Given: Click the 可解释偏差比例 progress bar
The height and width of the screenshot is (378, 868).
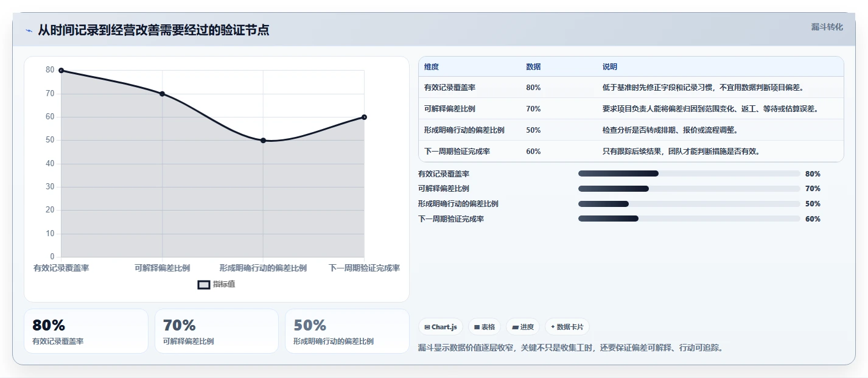Looking at the screenshot, I should (x=689, y=189).
